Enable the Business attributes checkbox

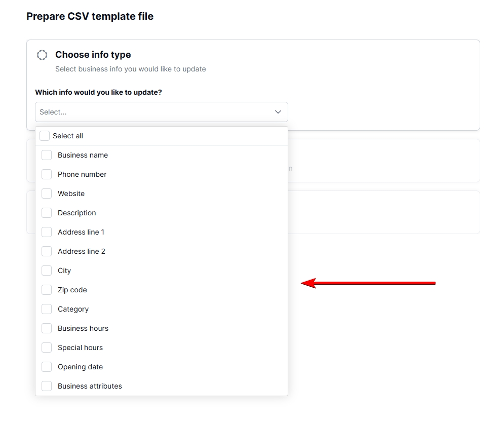[x=47, y=386]
